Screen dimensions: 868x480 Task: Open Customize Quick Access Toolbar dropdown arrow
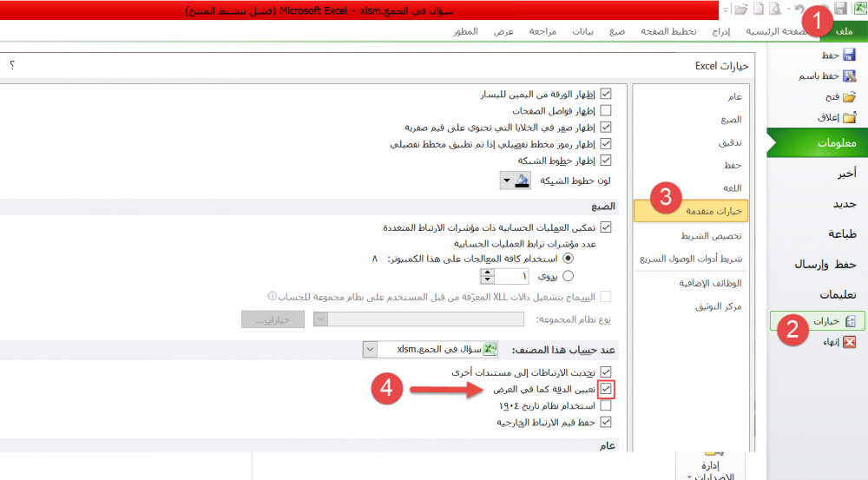(726, 10)
